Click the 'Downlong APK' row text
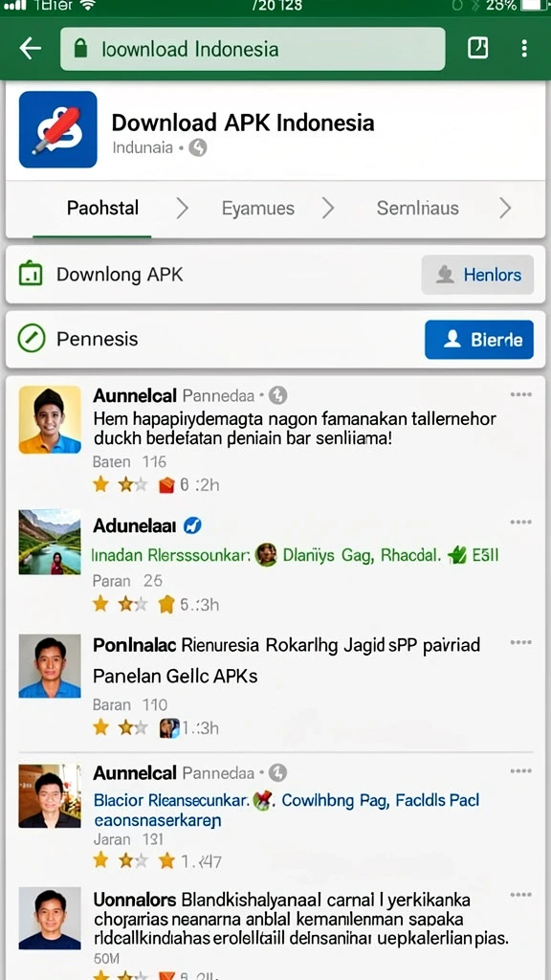The image size is (551, 980). (120, 275)
